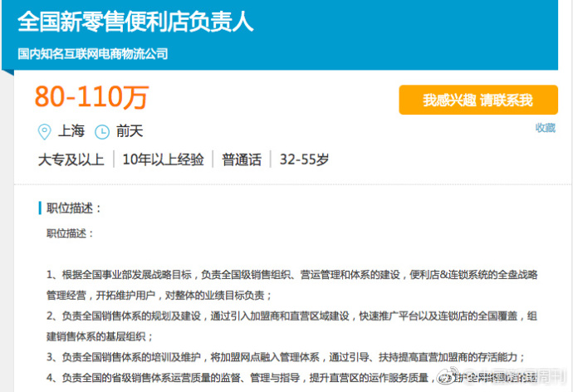Open the company name 国内知名互联网电商物流公司
This screenshot has height=392, width=573.
[93, 53]
